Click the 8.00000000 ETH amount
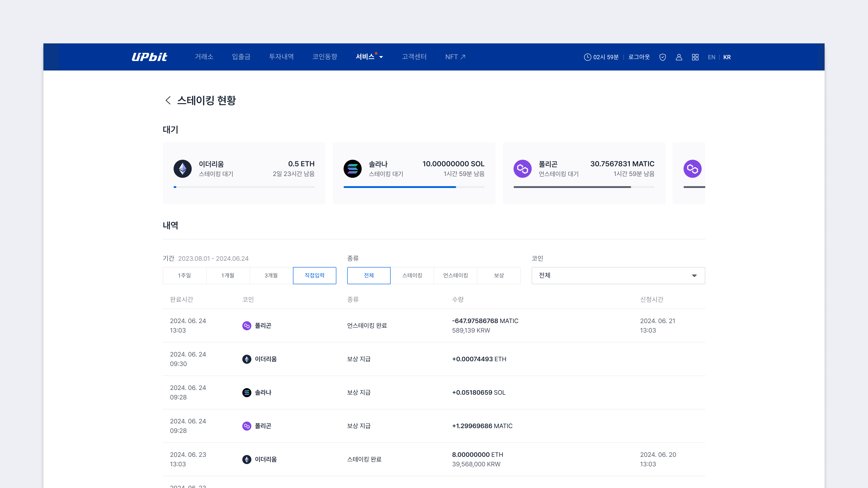Viewport: 868px width, 488px height. coord(477,455)
